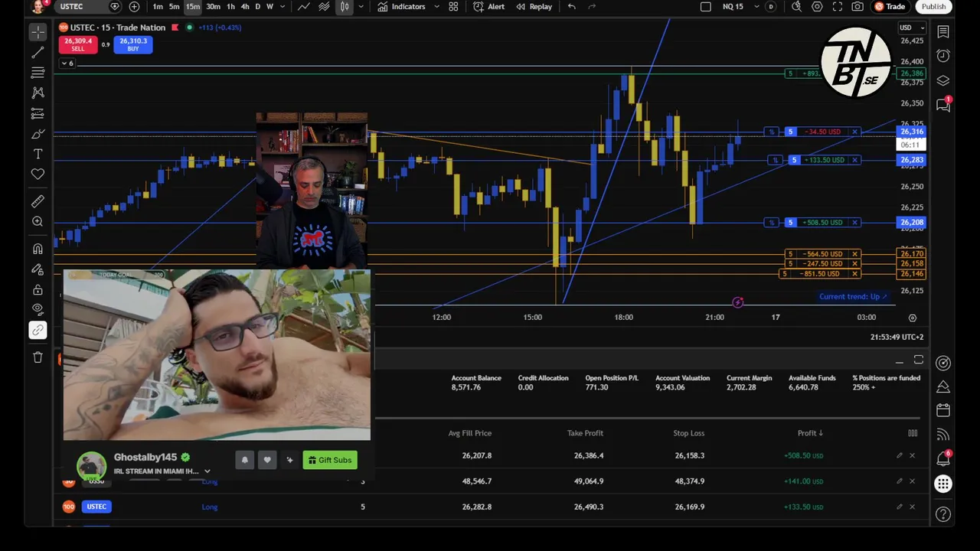Open time axis settings gear
This screenshot has width=980, height=551.
912,318
